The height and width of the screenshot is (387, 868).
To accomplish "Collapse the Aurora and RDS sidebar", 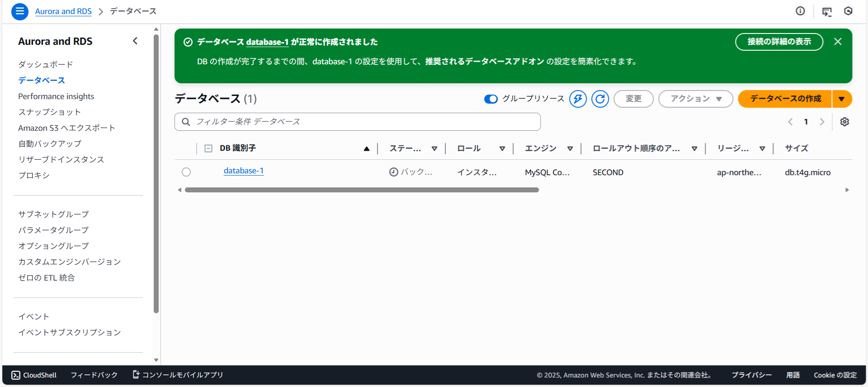I will click(135, 41).
